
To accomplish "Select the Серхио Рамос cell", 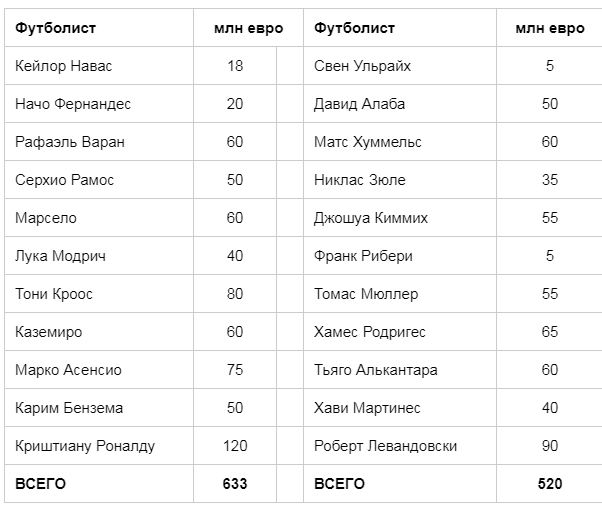I will click(x=65, y=180).
